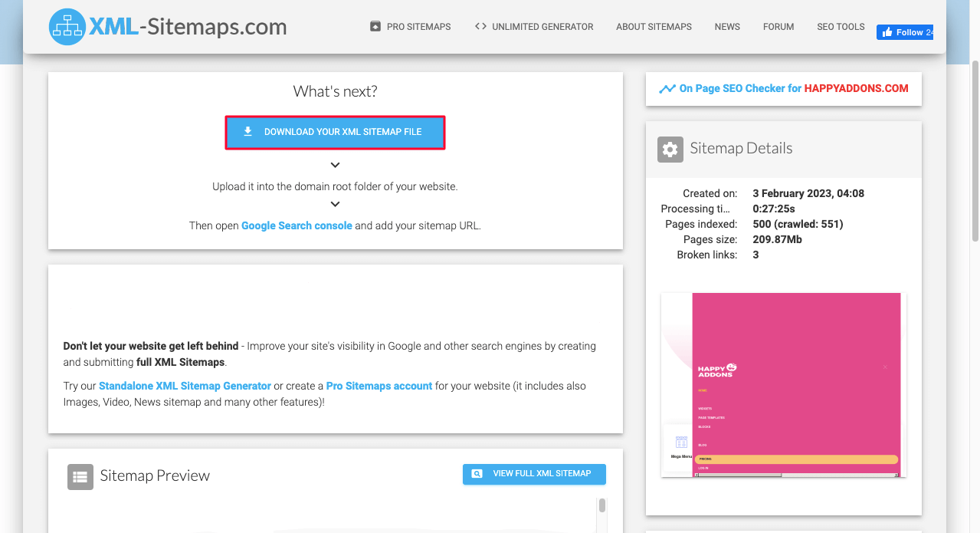Click the XML-Sitemaps sitemap tree logo icon

coord(67,27)
